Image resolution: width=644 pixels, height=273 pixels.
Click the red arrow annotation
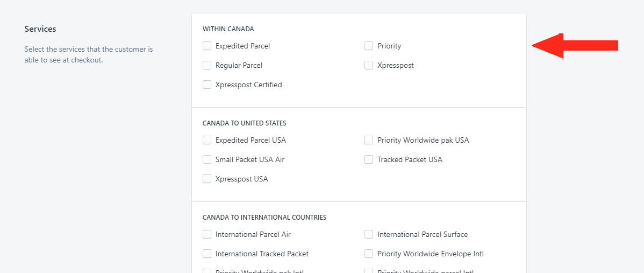pyautogui.click(x=575, y=46)
